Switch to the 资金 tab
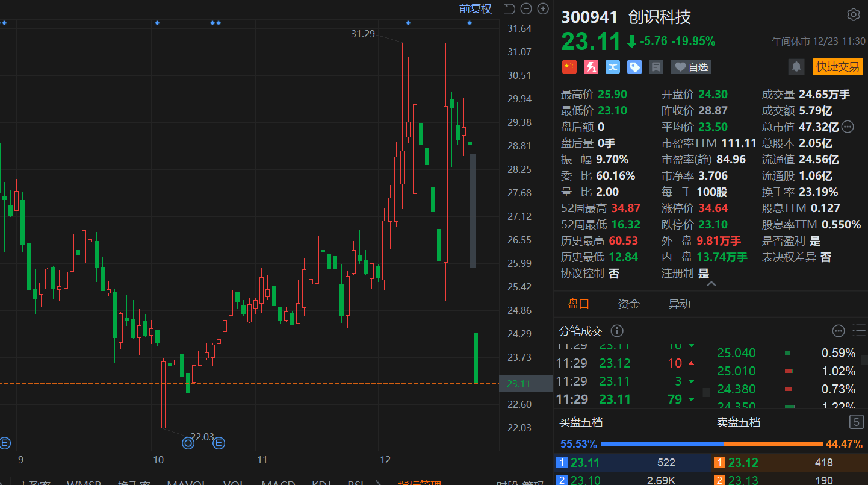 click(x=629, y=304)
